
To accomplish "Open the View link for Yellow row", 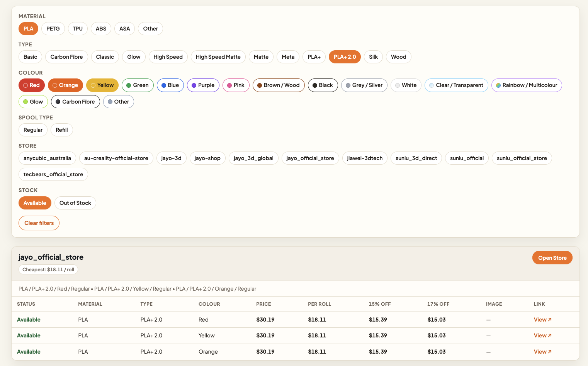I will coord(543,335).
